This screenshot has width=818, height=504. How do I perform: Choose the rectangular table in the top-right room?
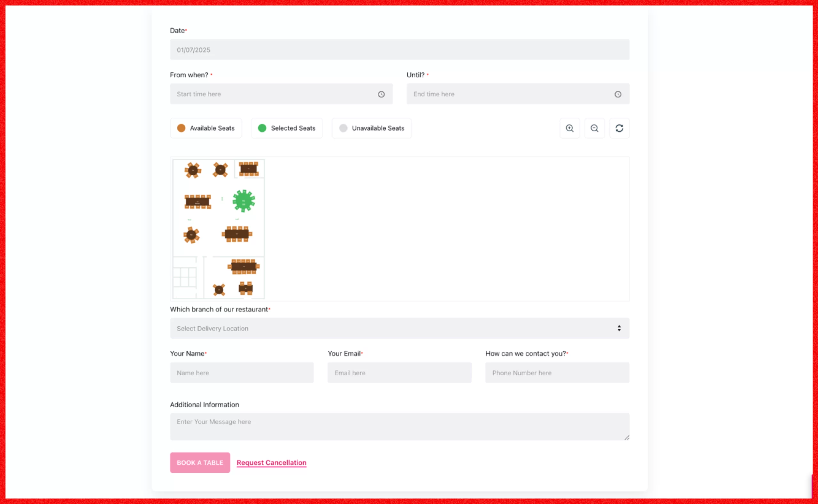click(249, 169)
